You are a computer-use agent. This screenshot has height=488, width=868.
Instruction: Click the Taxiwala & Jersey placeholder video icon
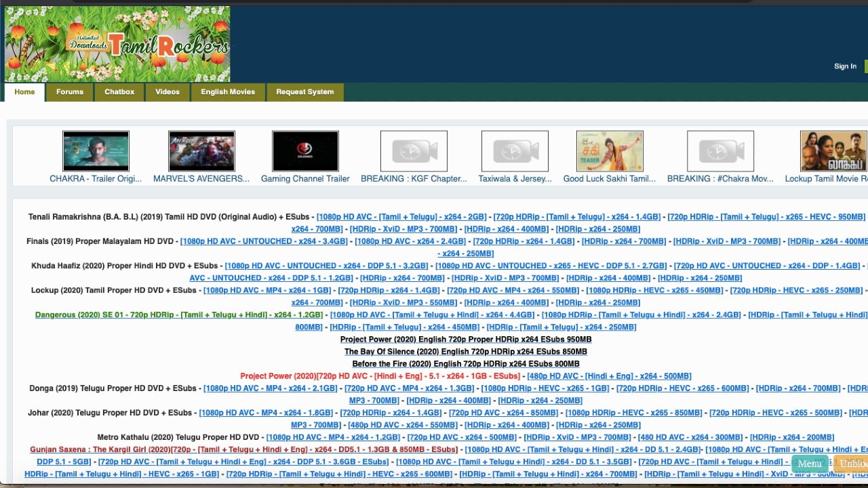point(515,151)
